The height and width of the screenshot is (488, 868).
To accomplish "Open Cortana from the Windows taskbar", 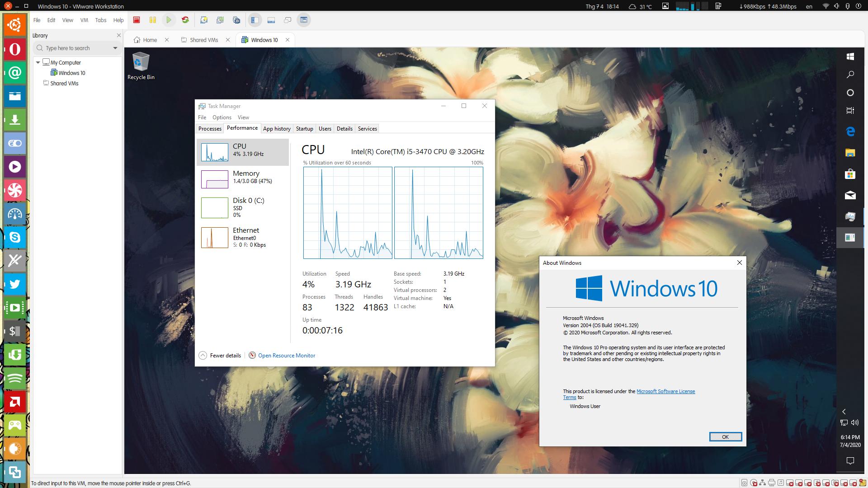I will pyautogui.click(x=850, y=93).
